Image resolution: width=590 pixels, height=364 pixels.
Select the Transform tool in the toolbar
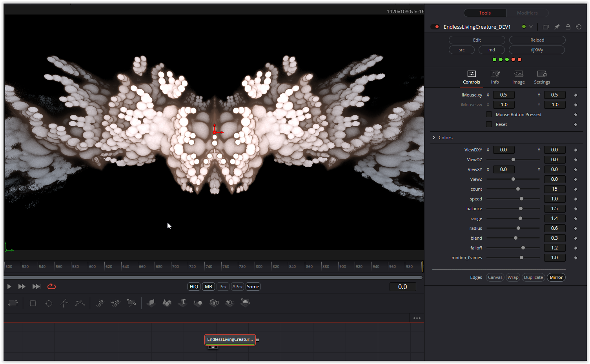[x=13, y=302]
